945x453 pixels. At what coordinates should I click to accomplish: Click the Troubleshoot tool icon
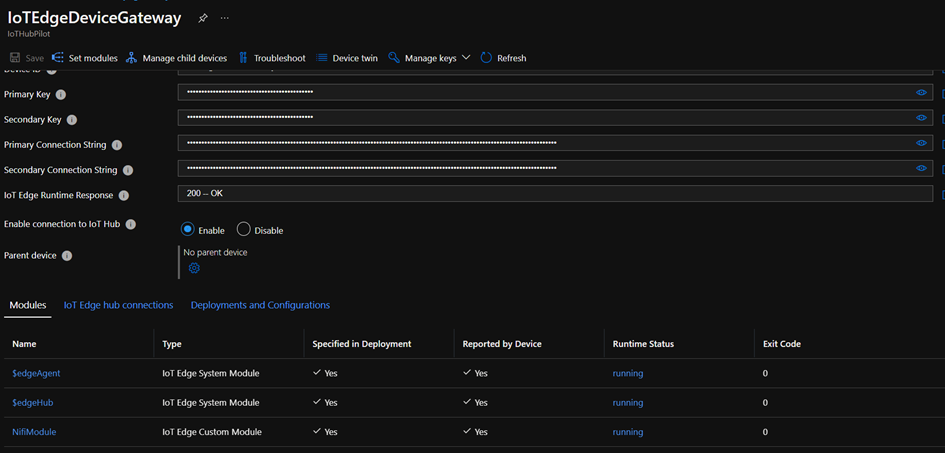click(x=243, y=58)
